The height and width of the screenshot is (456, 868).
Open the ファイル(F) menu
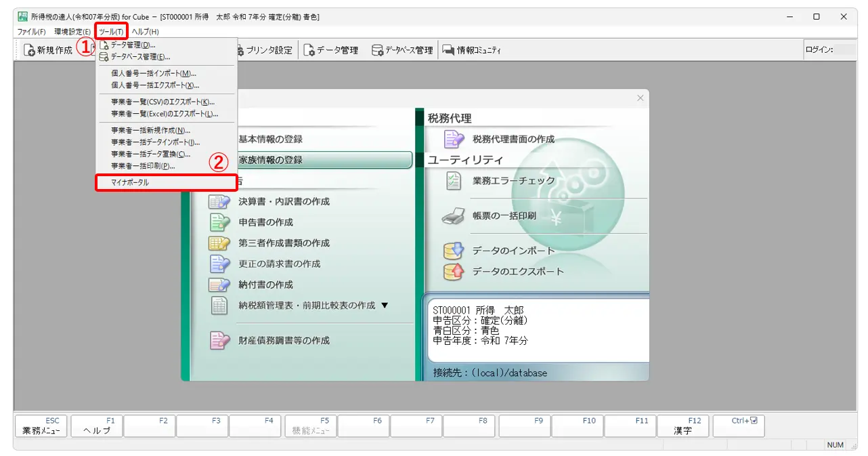pos(31,32)
